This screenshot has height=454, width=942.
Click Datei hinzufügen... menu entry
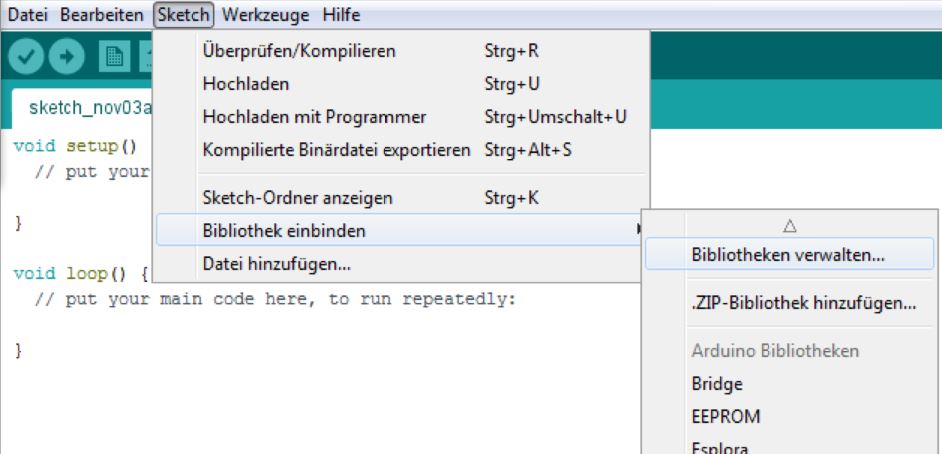tap(276, 265)
